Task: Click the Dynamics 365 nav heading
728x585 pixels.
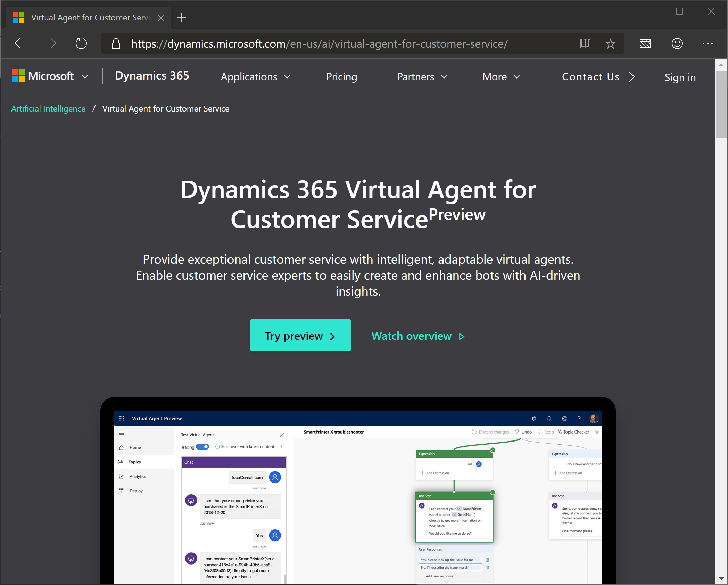Action: click(152, 76)
